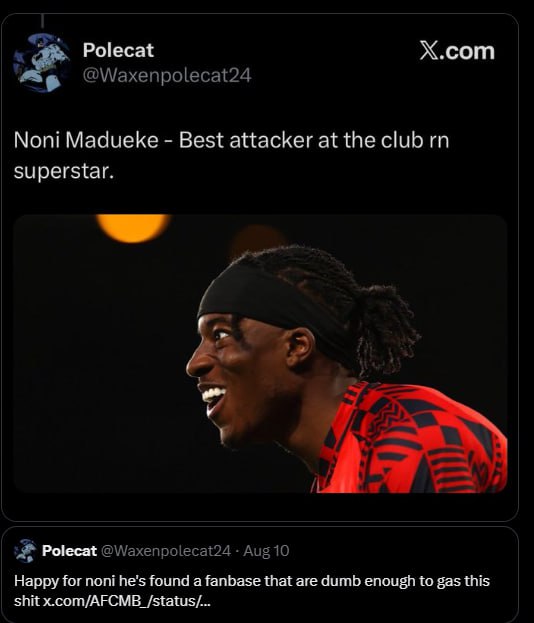Click @Waxenpolecat24 handle in quoted tweet
The width and height of the screenshot is (534, 623).
click(x=166, y=551)
